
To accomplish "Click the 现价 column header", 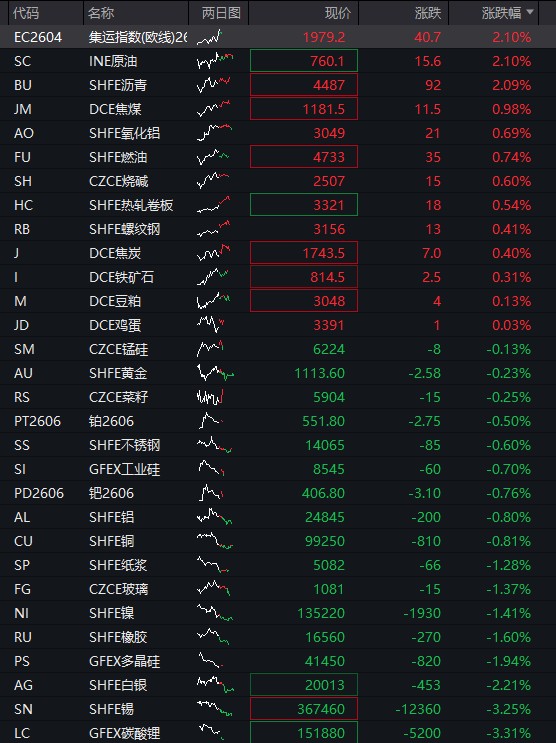I will click(x=338, y=13).
